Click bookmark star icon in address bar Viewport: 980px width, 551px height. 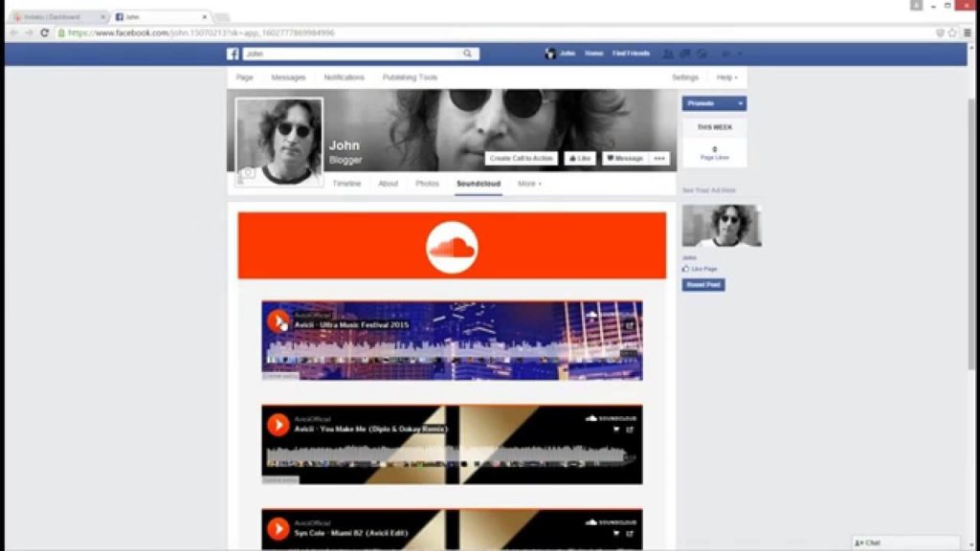(952, 33)
